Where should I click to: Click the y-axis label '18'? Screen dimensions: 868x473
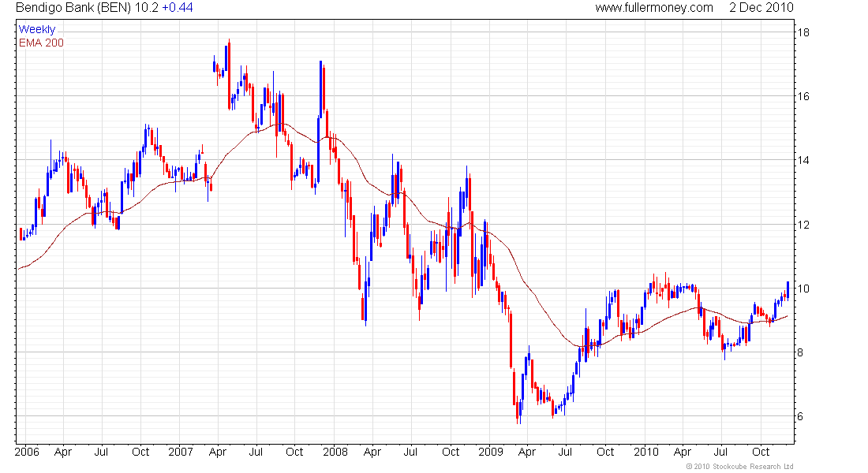pos(803,32)
